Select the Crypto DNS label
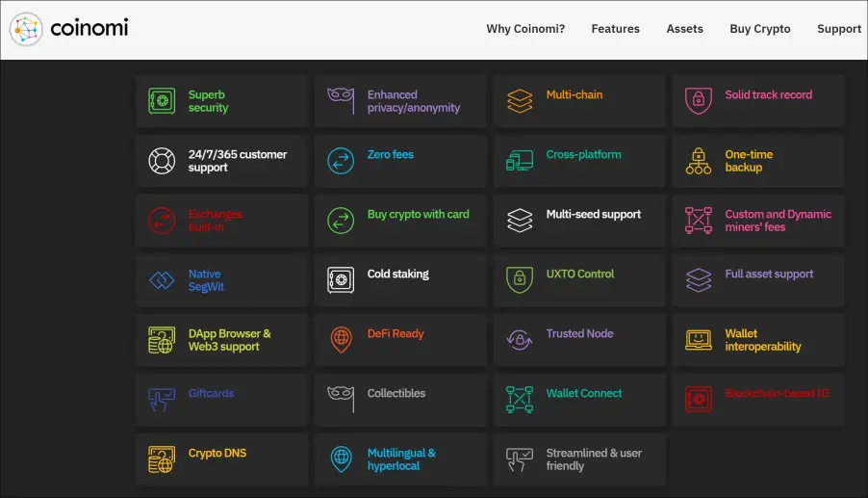The height and width of the screenshot is (498, 868). coord(217,453)
